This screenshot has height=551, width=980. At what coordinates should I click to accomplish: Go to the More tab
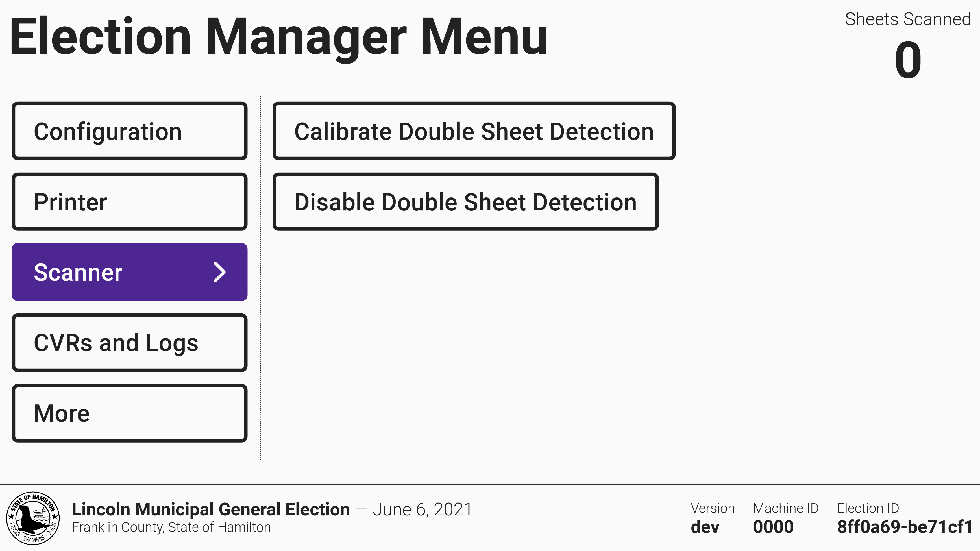(x=129, y=413)
